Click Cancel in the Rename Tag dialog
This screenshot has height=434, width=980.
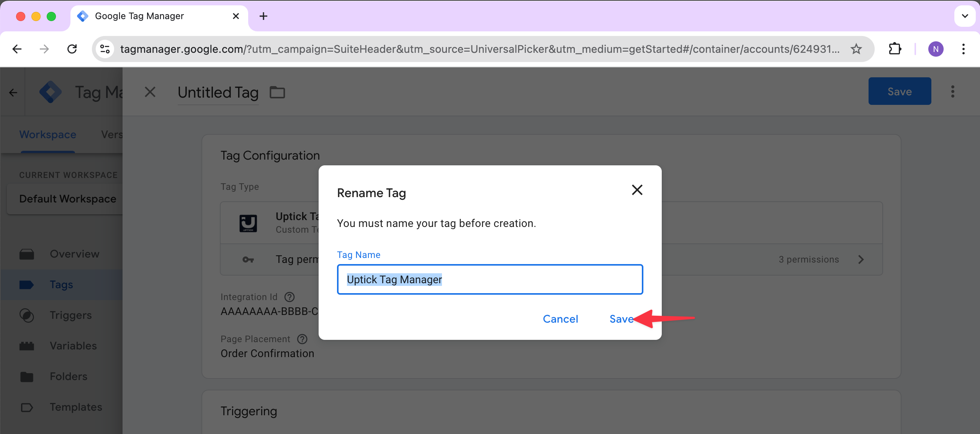click(x=560, y=319)
